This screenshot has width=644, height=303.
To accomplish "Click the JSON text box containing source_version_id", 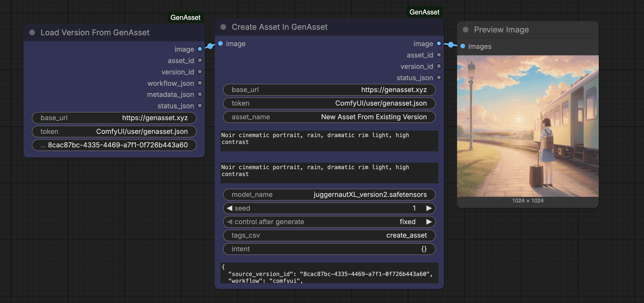I will 329,273.
